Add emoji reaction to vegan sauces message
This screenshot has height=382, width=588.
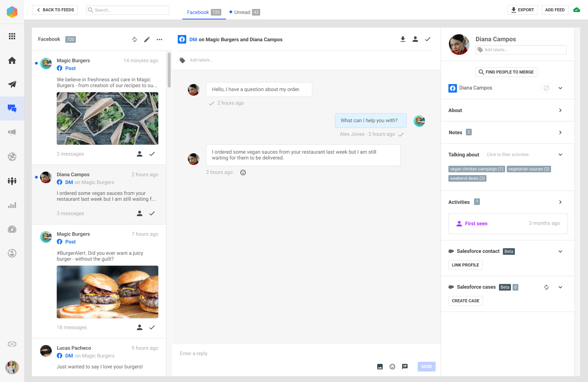tap(243, 172)
